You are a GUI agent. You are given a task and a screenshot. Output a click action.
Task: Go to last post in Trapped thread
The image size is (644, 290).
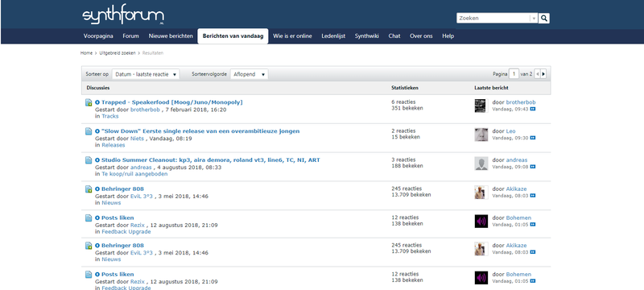point(533,110)
